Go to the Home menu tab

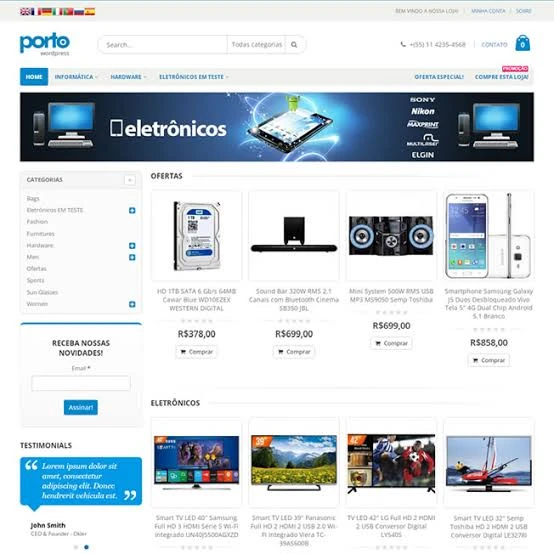pyautogui.click(x=34, y=77)
